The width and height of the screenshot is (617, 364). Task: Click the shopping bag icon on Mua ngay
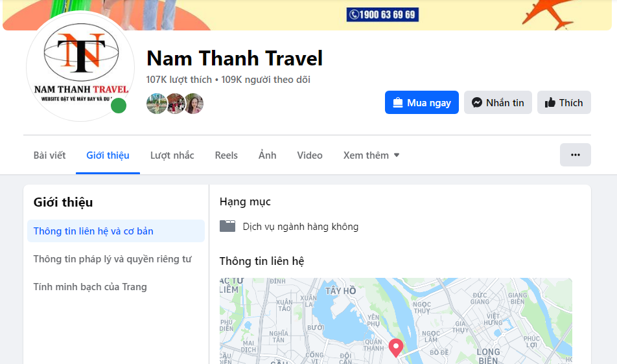coord(398,102)
